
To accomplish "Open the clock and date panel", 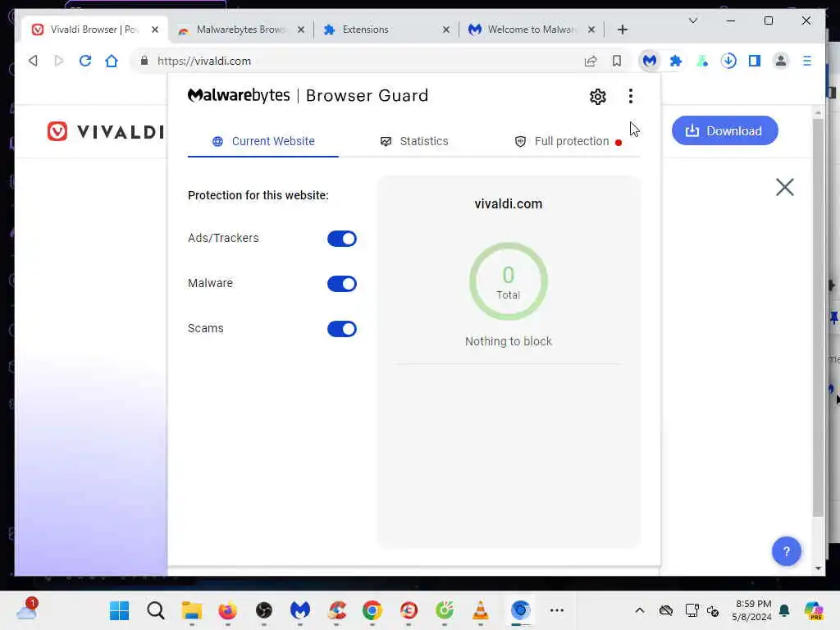I will (x=752, y=610).
